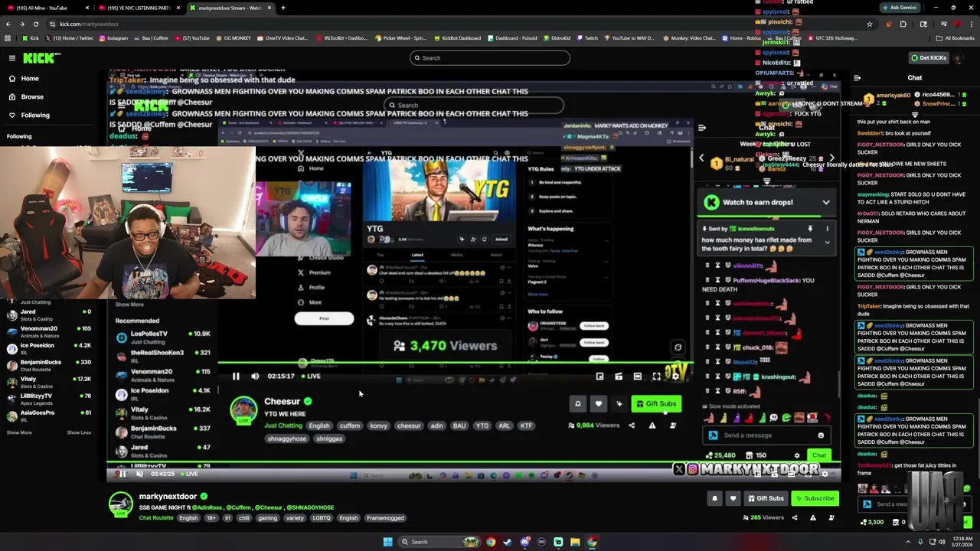Open settings gear on Cheesur player

click(x=675, y=377)
